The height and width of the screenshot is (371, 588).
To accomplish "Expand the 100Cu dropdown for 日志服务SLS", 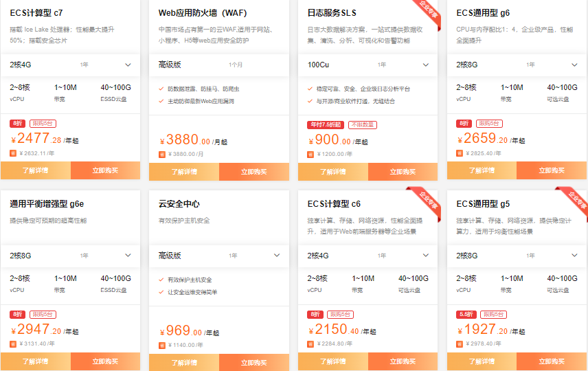I will pos(368,65).
